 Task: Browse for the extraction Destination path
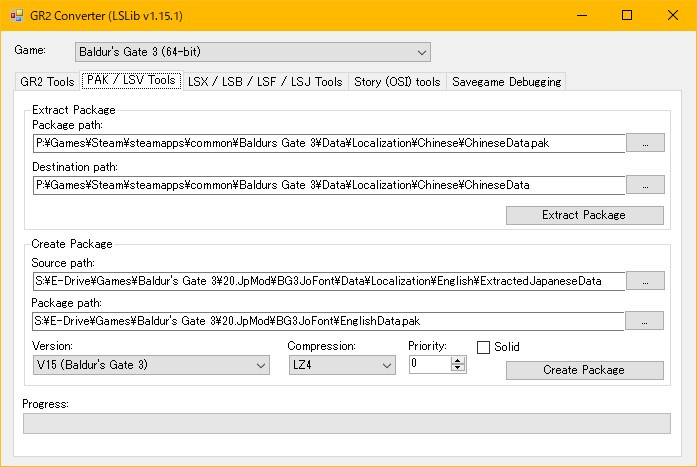pyautogui.click(x=645, y=184)
